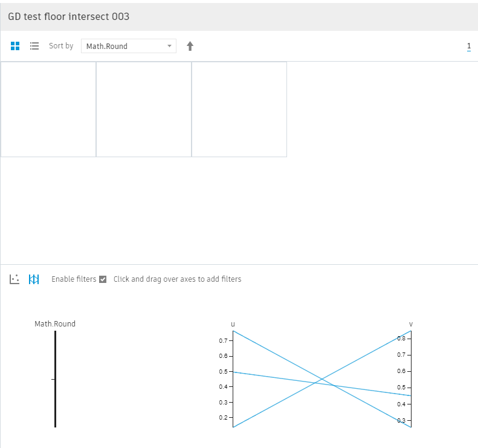Click the Math.Round axis line
478x448 pixels.
click(55, 379)
